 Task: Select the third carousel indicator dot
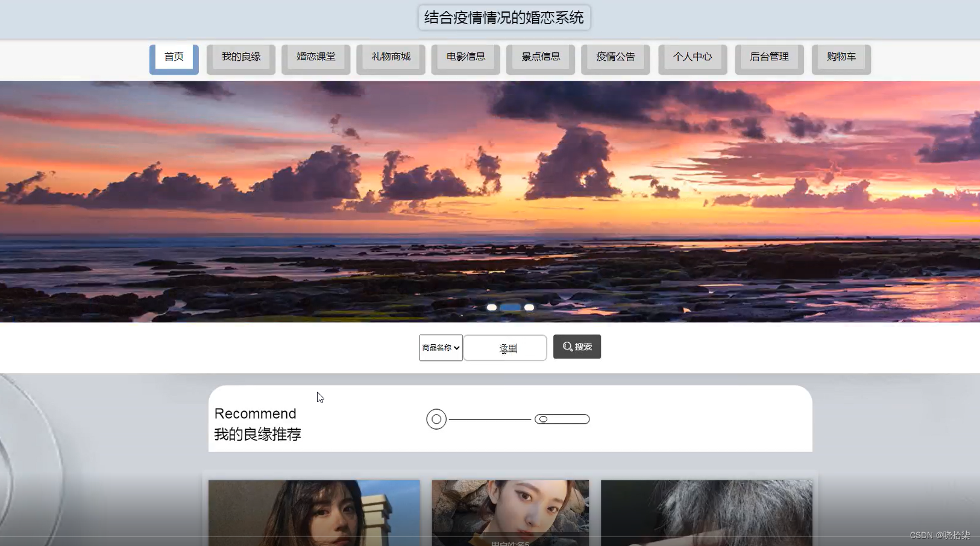pos(529,307)
